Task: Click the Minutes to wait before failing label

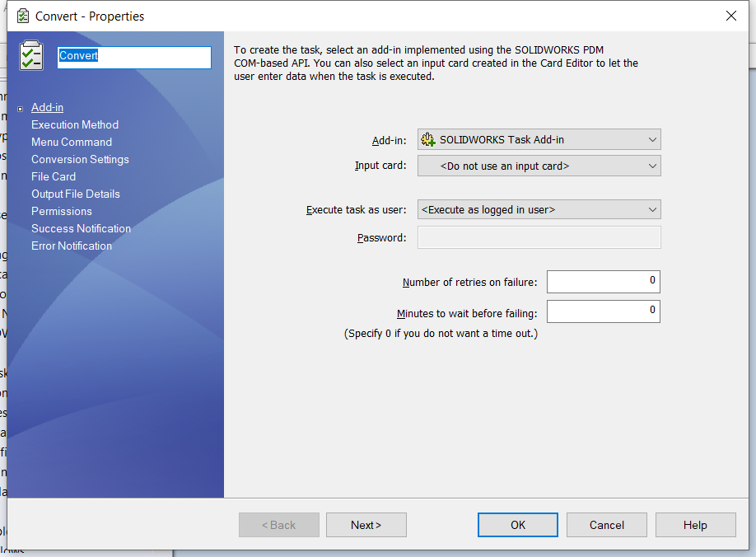Action: coord(467,314)
